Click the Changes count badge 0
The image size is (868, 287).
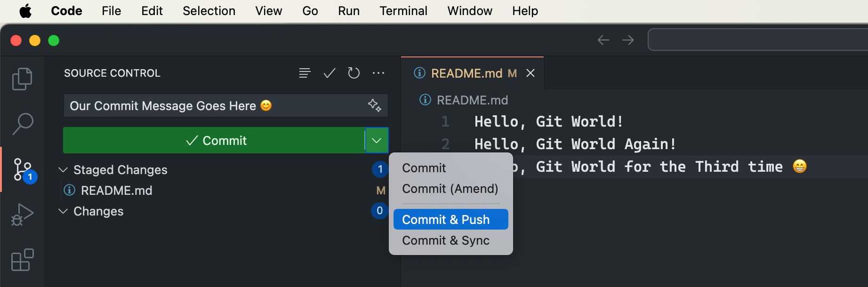point(380,211)
